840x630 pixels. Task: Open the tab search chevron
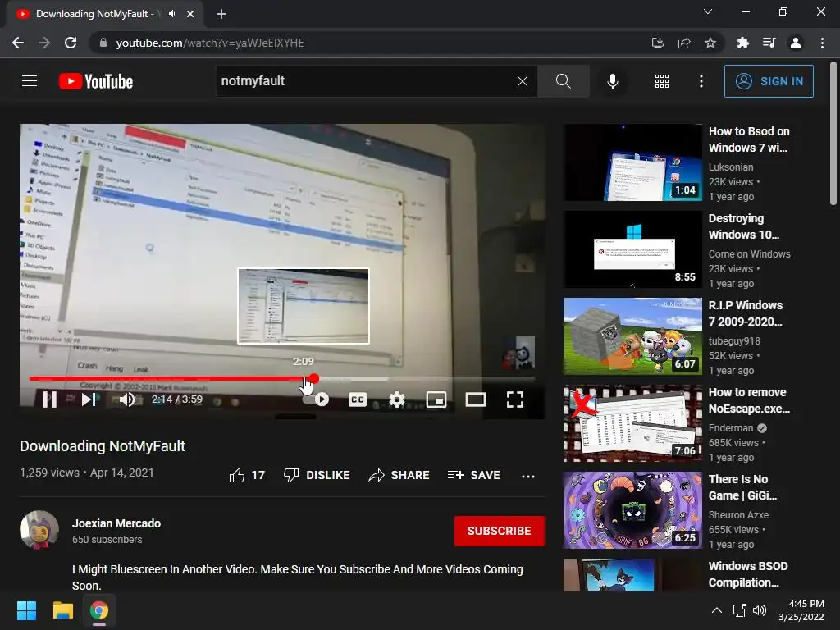[x=708, y=11]
